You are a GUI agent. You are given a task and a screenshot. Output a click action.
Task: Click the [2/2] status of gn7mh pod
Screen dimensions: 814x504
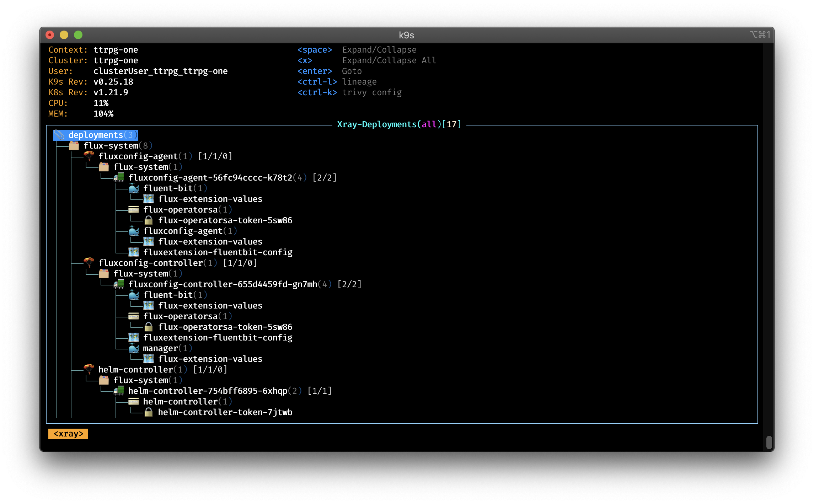(349, 284)
